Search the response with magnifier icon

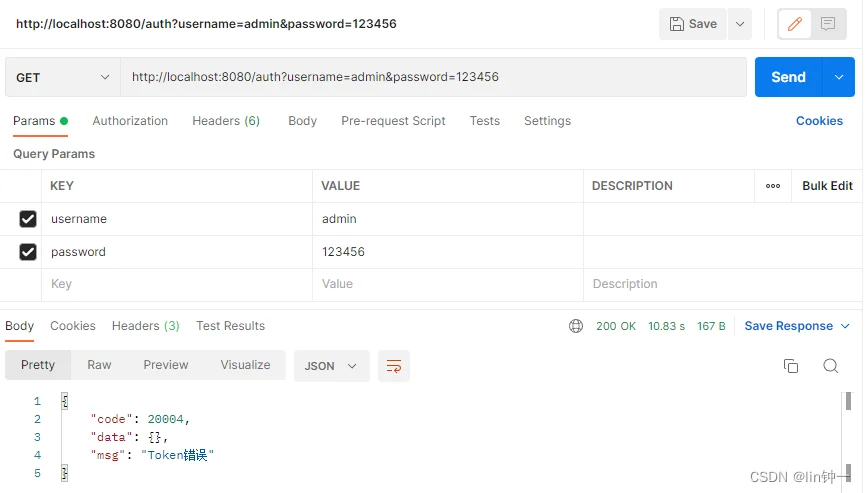coord(831,365)
